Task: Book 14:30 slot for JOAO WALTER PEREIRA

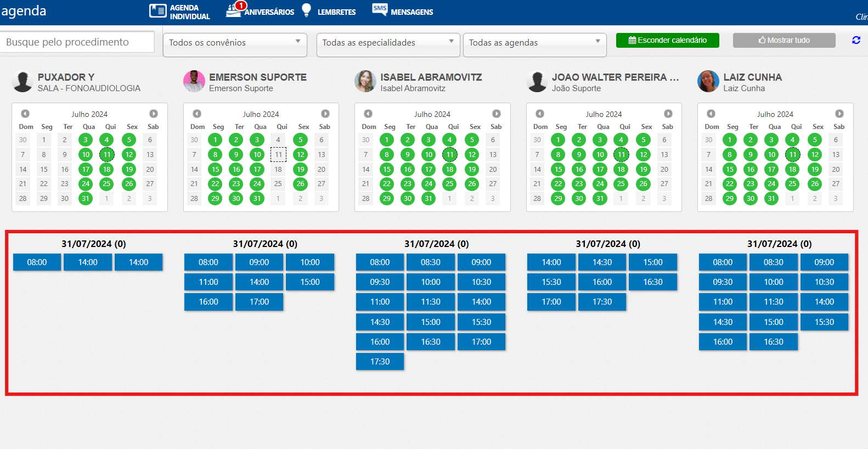Action: (x=602, y=262)
